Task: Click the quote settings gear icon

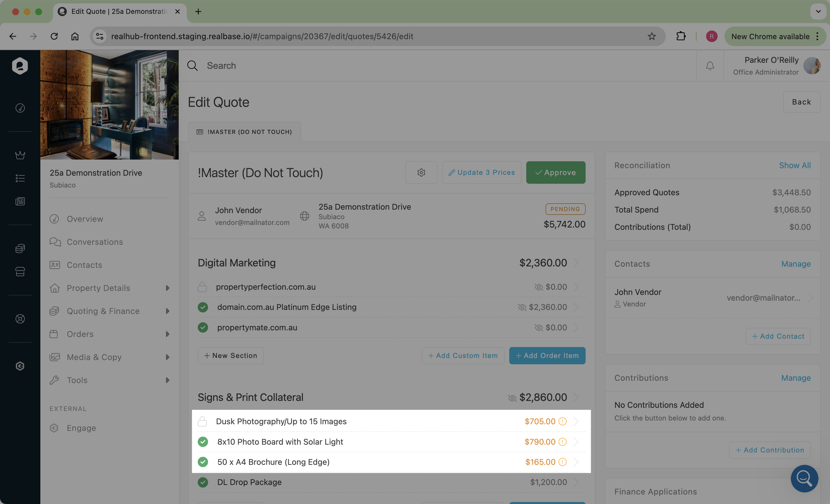Action: click(421, 173)
